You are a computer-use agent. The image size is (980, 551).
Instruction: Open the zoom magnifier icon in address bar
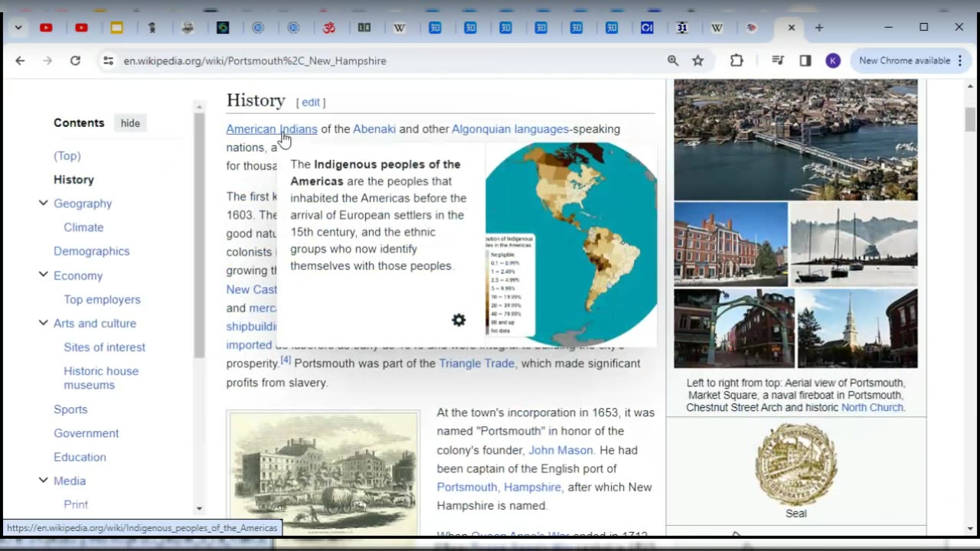tap(673, 60)
